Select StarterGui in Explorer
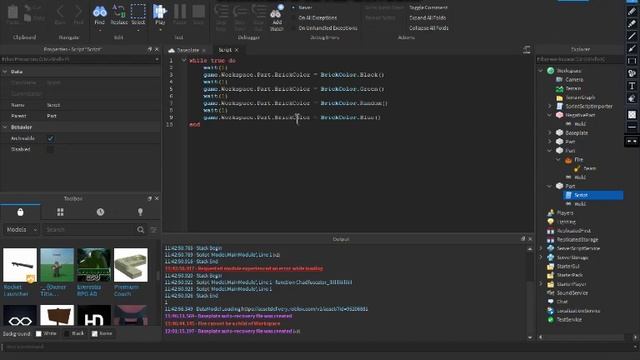The width and height of the screenshot is (640, 360). (568, 266)
